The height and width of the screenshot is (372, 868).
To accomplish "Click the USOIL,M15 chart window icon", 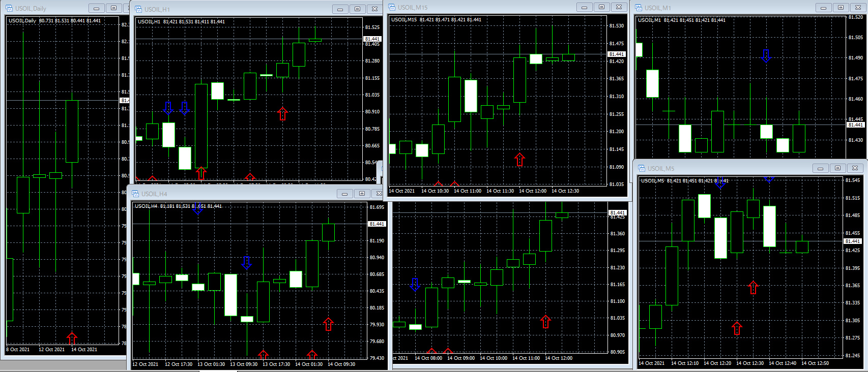I will tap(392, 7).
